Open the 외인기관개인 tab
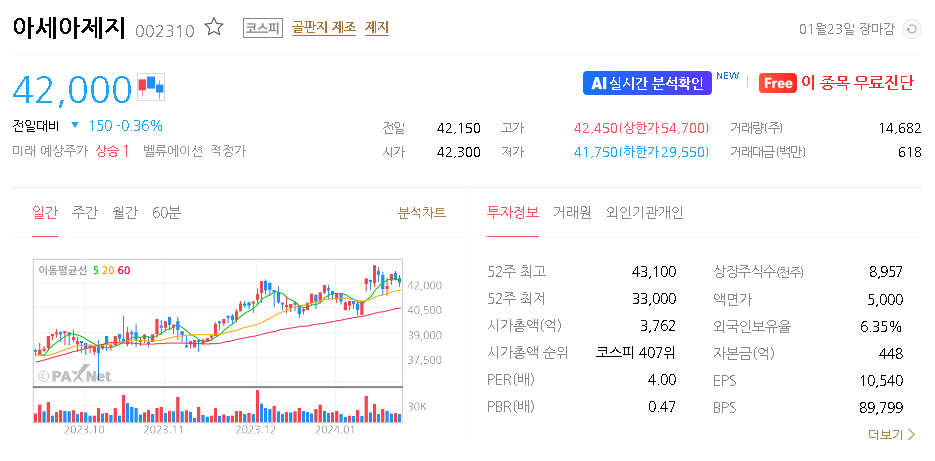Viewport: 935px width, 461px height. (645, 213)
